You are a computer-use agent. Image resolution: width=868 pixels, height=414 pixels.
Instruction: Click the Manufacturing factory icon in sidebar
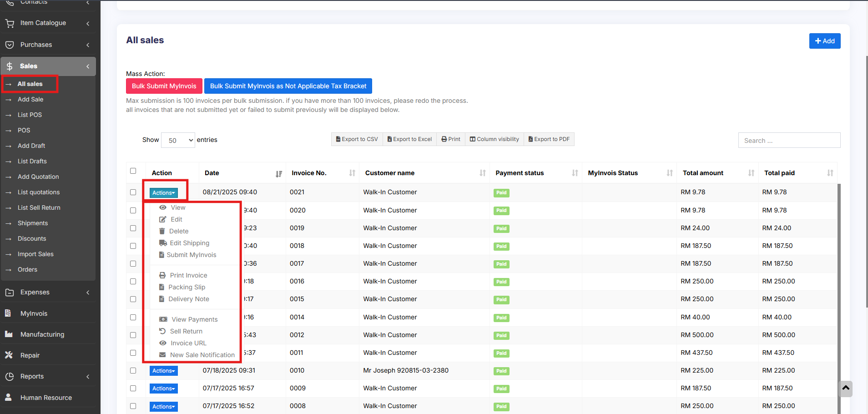click(x=9, y=334)
